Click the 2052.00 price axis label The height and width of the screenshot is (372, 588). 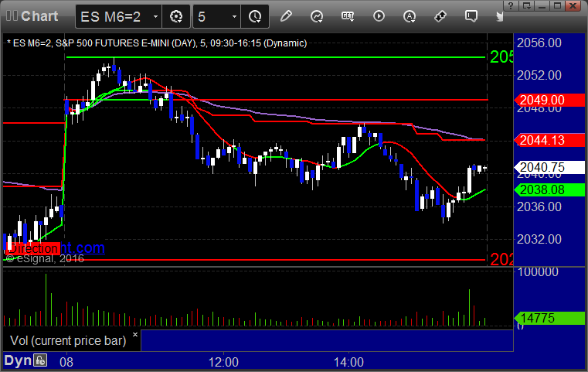click(x=539, y=76)
